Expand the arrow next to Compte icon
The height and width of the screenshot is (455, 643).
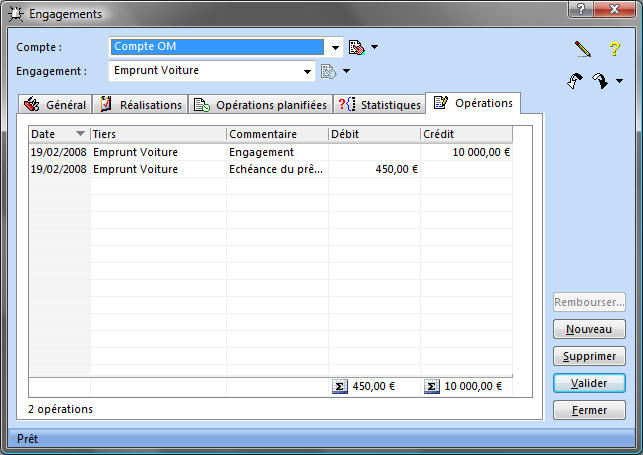pyautogui.click(x=375, y=47)
